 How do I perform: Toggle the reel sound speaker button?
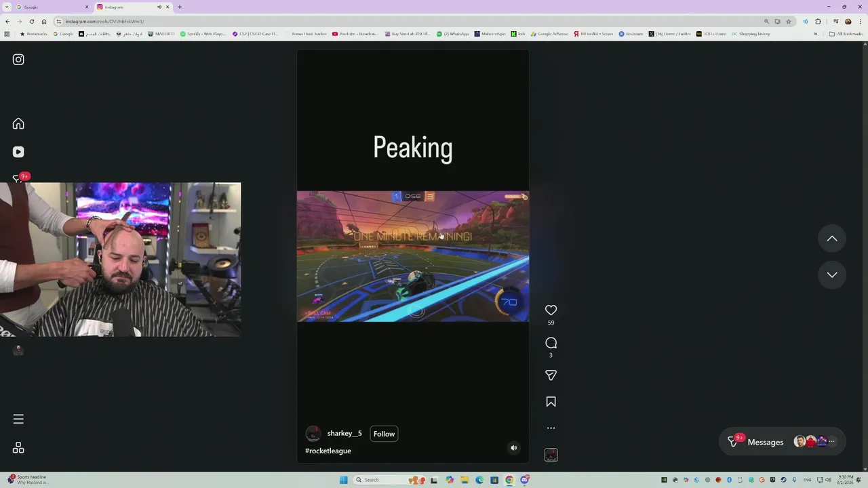(x=513, y=447)
